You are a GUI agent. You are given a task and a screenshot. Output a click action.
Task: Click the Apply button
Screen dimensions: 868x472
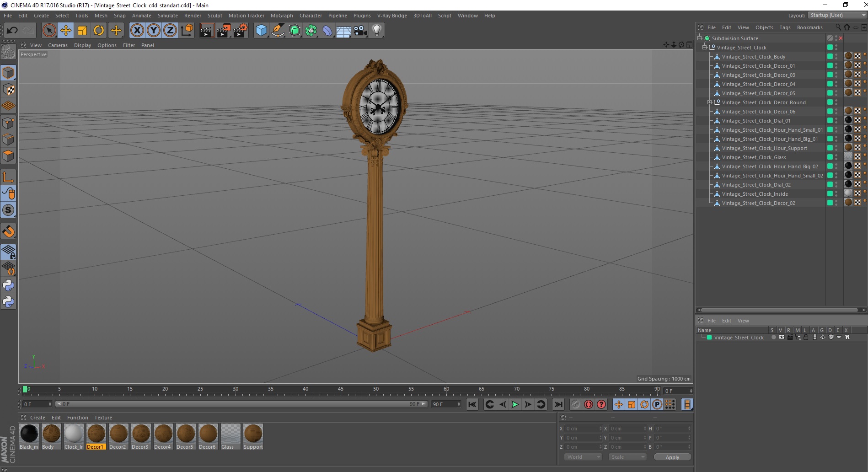[672, 457]
